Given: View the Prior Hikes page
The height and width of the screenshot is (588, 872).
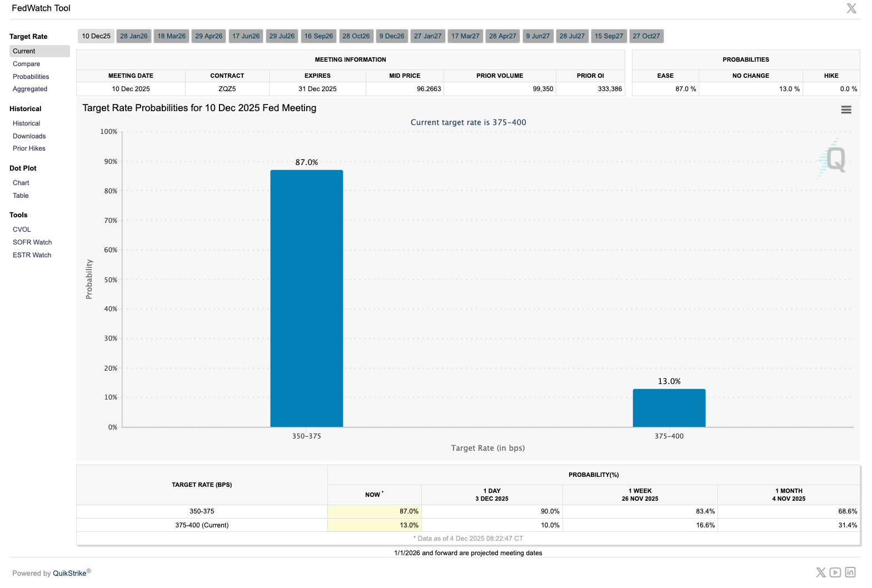Looking at the screenshot, I should 29,148.
